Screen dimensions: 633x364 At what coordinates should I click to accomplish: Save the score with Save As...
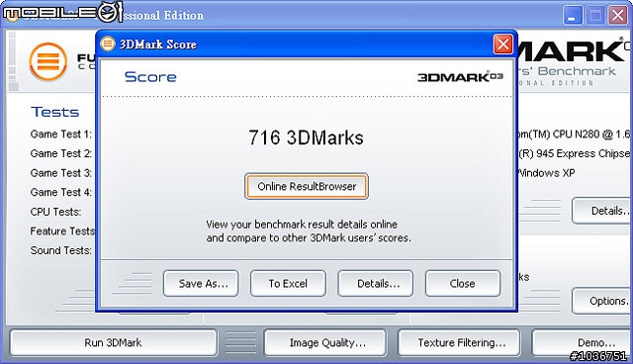click(x=201, y=283)
